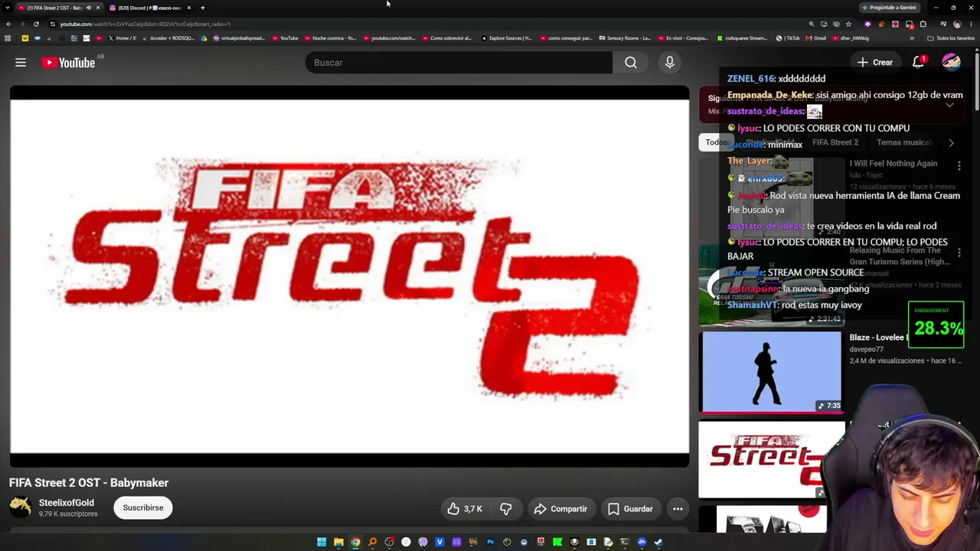Open a new browser tab
Image resolution: width=980 pixels, height=551 pixels.
[203, 8]
